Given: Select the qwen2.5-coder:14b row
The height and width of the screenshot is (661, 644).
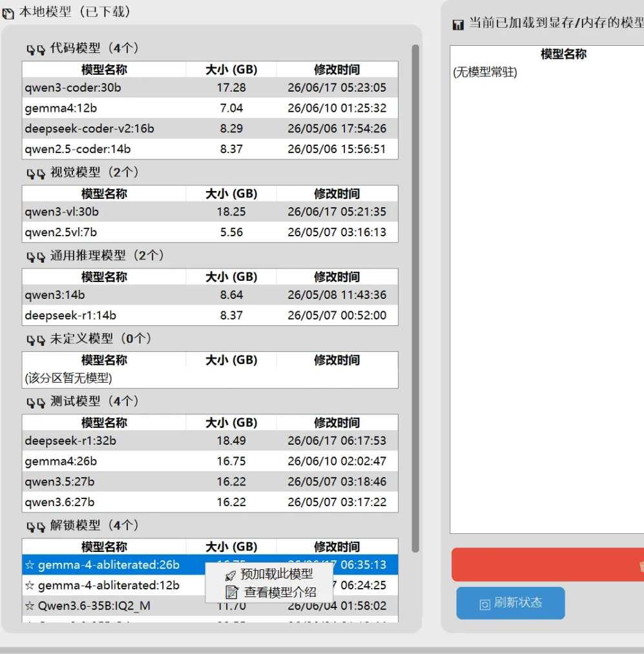Looking at the screenshot, I should 210,149.
